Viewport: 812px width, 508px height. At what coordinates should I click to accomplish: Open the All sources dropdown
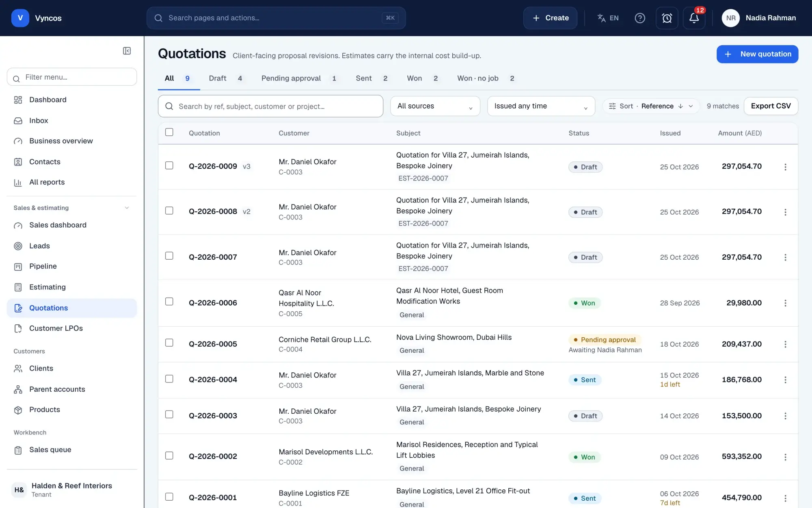click(435, 106)
